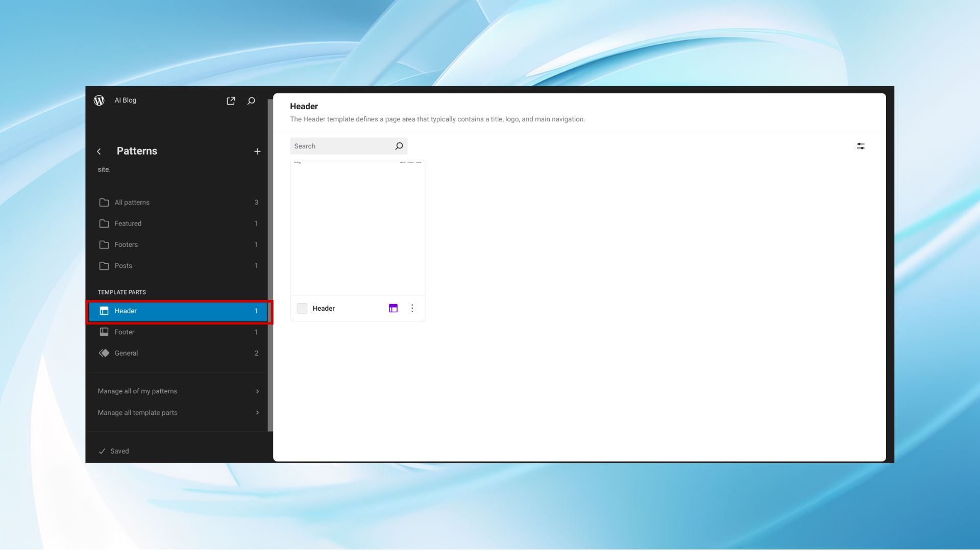Open Posts patterns folder
Image resolution: width=980 pixels, height=551 pixels.
pos(178,266)
